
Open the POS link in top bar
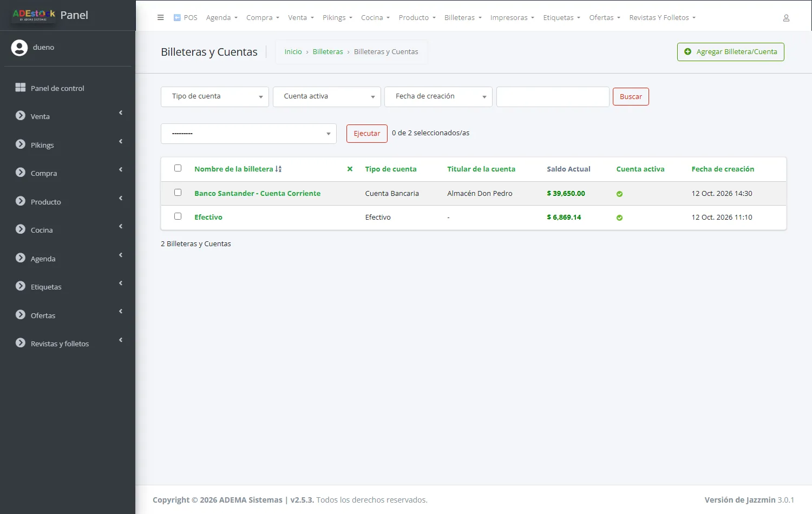point(185,18)
